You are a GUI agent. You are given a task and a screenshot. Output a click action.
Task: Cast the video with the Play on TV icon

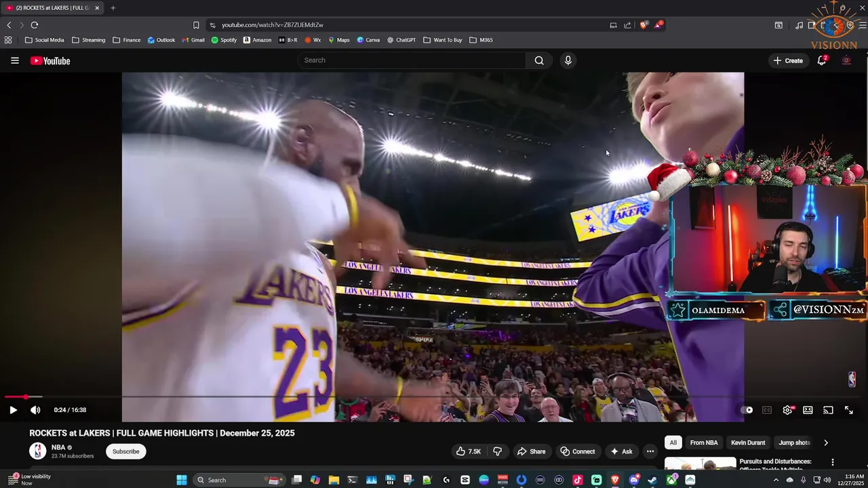click(828, 410)
